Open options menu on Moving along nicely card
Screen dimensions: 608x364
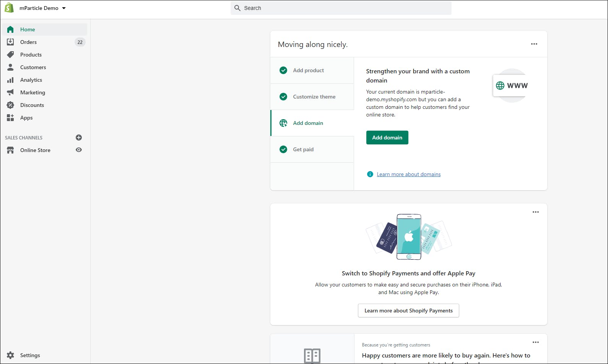534,44
